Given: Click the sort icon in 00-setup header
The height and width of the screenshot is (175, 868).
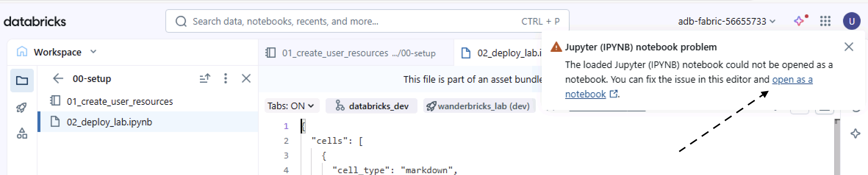Looking at the screenshot, I should 205,78.
